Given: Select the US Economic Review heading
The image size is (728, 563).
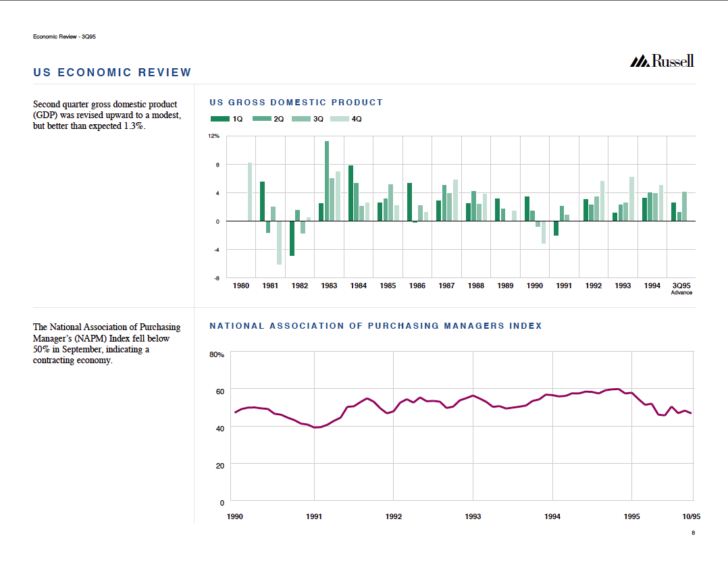Looking at the screenshot, I should click(112, 72).
